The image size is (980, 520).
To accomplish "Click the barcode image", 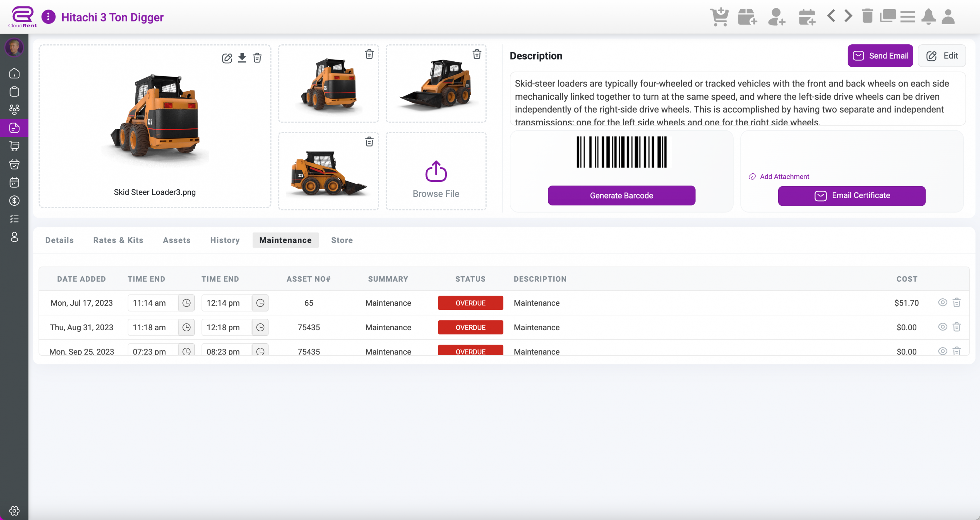I will pyautogui.click(x=621, y=152).
